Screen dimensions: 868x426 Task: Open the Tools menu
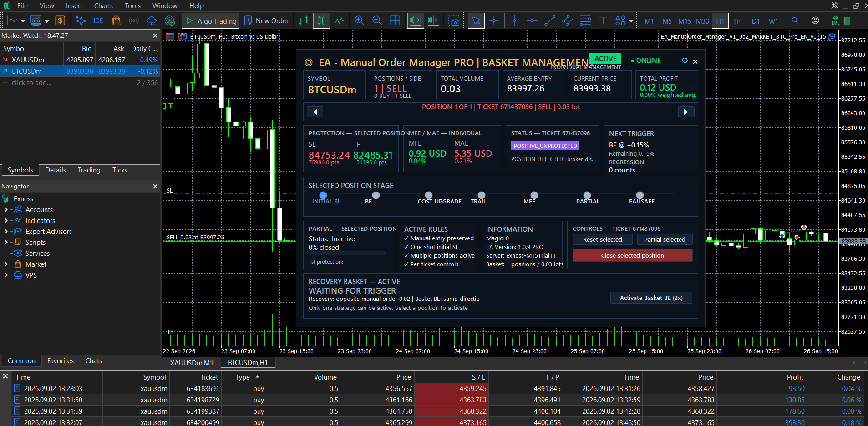[132, 6]
